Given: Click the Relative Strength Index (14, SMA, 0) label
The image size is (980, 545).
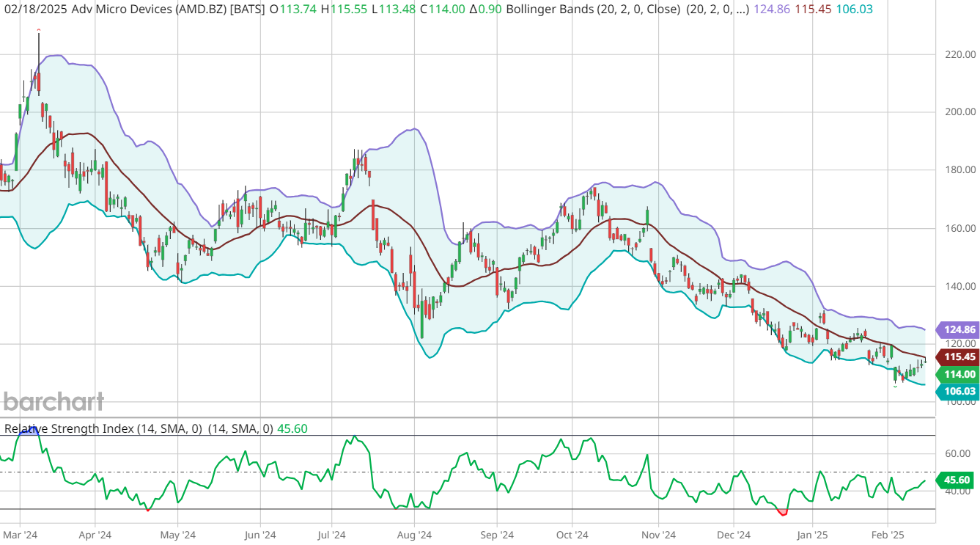Looking at the screenshot, I should coord(104,428).
